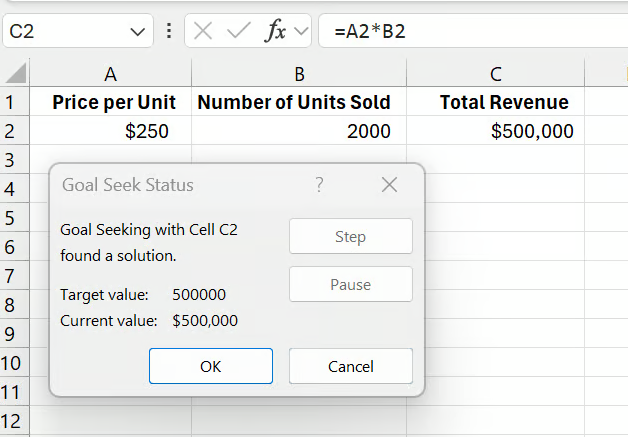The width and height of the screenshot is (628, 437).
Task: Click cell A2 containing $250
Action: 111,131
